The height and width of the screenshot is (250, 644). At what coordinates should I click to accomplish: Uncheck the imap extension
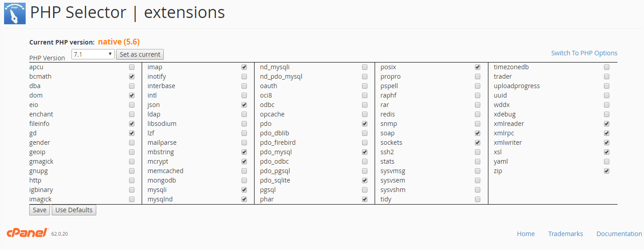click(244, 67)
